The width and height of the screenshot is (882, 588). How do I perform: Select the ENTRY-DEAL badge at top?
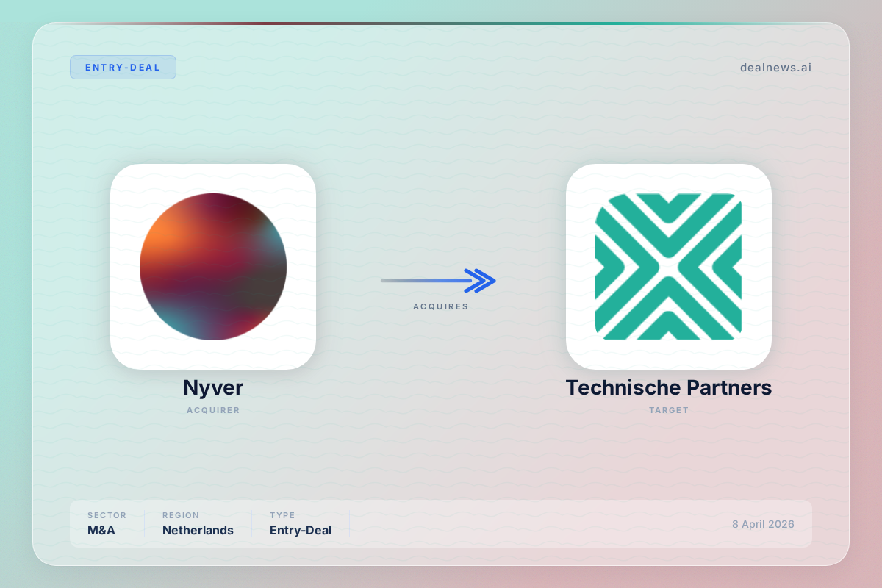point(123,67)
